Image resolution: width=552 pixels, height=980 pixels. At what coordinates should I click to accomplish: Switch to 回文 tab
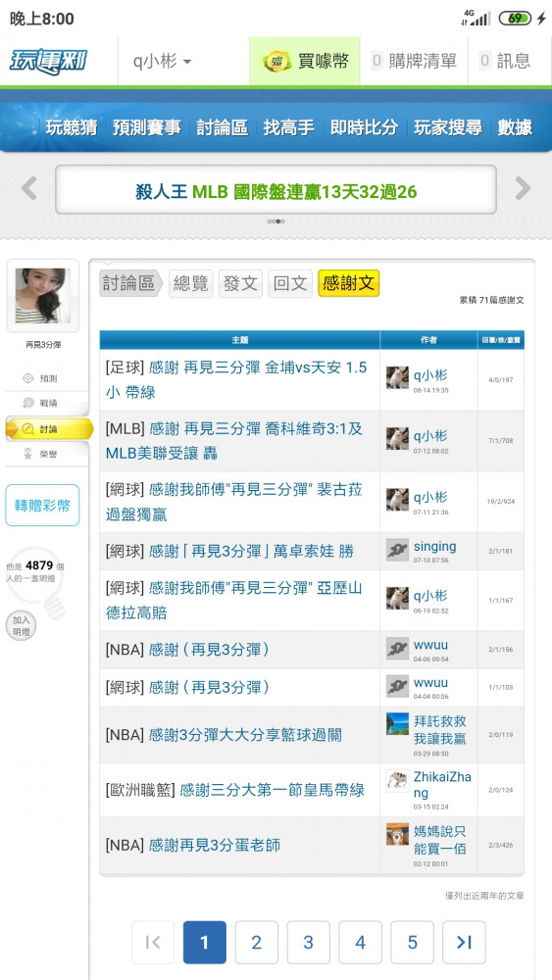(x=290, y=284)
